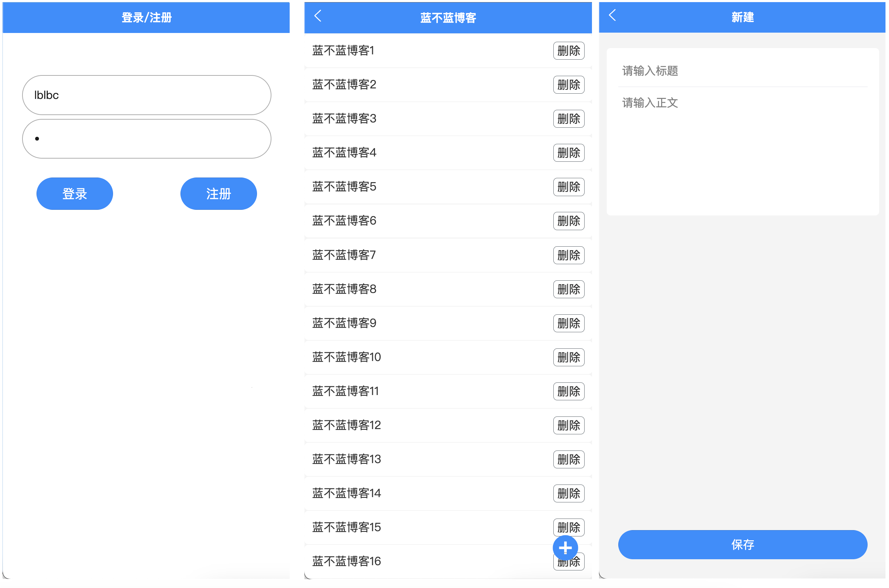Click the 请输入标题 title field
This screenshot has width=889, height=588.
point(742,71)
